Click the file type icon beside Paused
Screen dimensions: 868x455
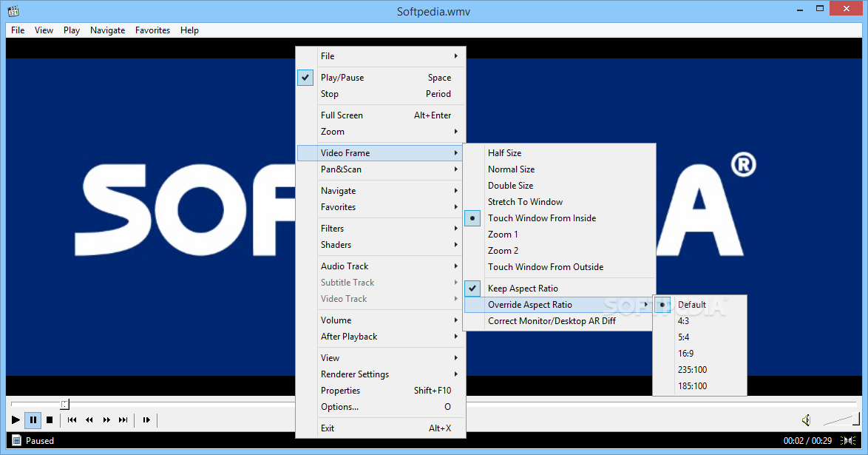click(x=16, y=441)
